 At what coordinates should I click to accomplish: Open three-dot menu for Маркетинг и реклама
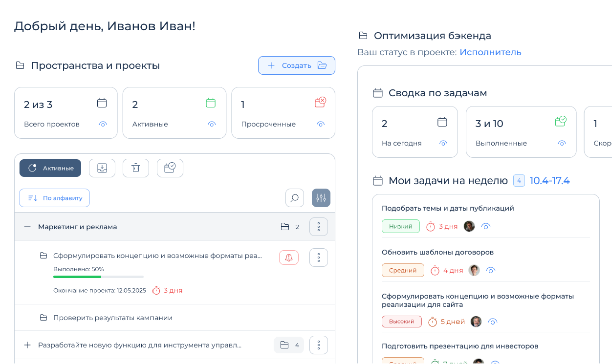coord(319,227)
